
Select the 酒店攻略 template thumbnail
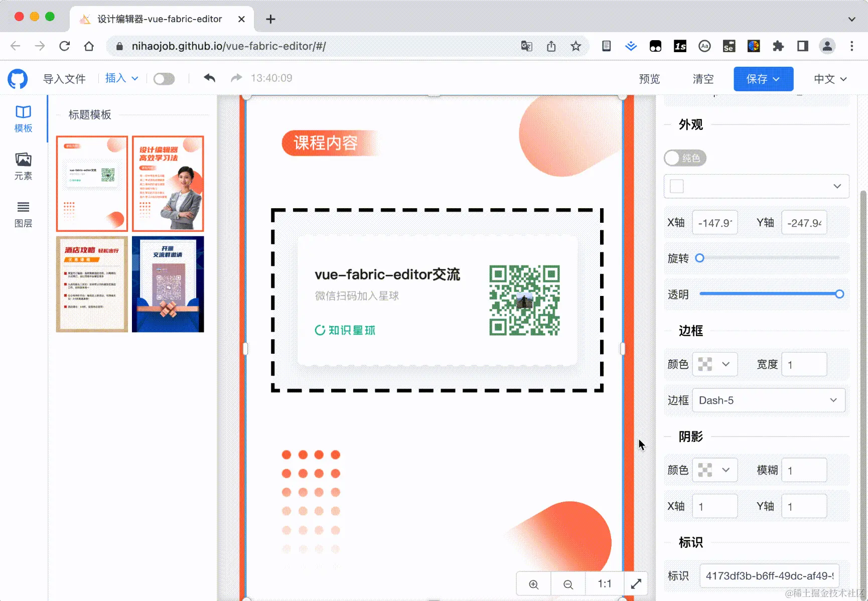(x=92, y=284)
